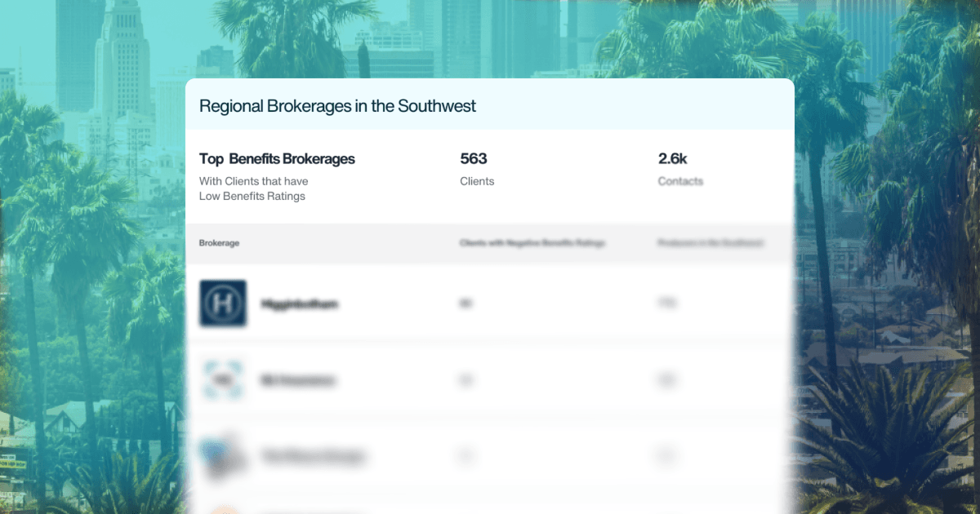Click the blurred second brokerage name link

[x=300, y=380]
